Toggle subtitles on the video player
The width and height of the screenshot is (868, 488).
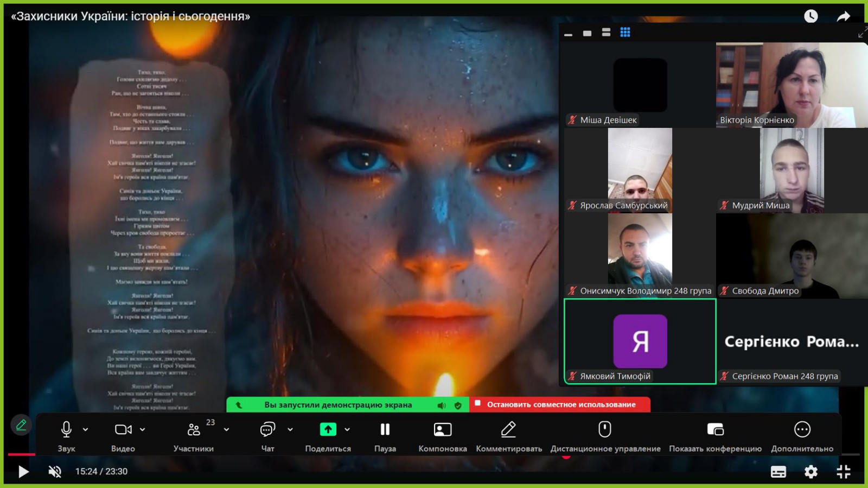point(778,472)
